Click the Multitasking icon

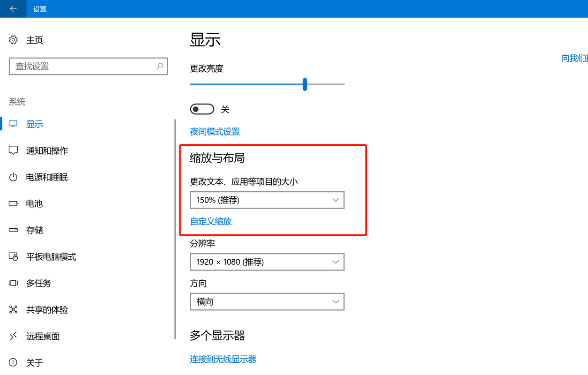click(x=13, y=283)
